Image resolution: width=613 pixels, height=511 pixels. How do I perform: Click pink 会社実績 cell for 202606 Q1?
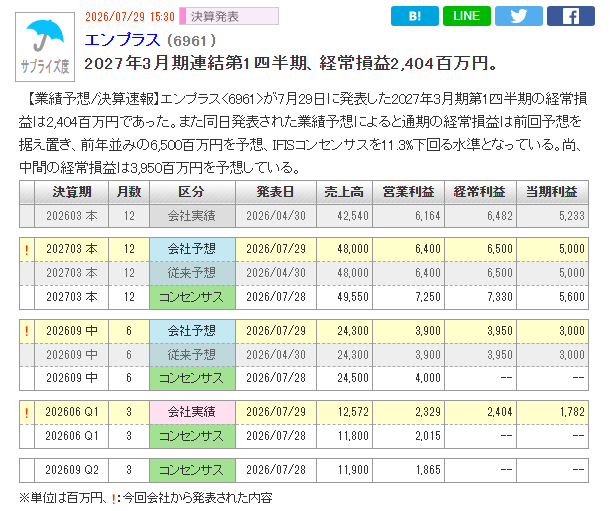coord(192,412)
